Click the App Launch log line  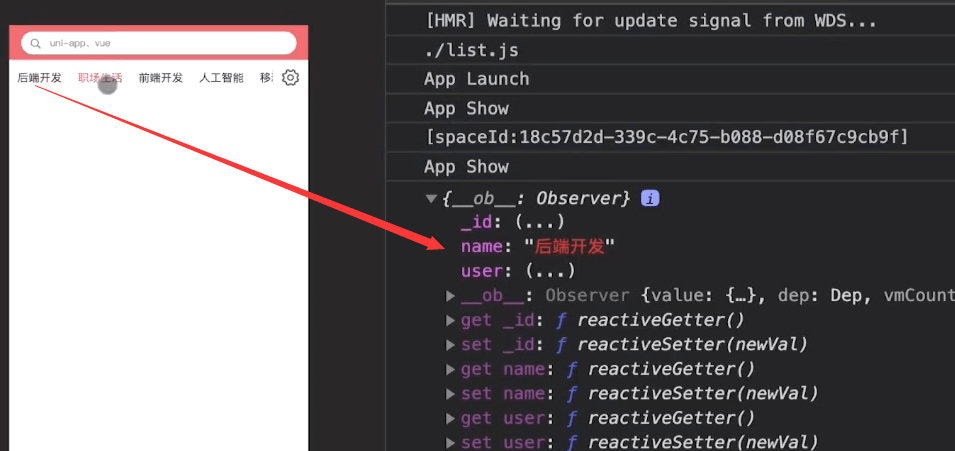tap(477, 79)
